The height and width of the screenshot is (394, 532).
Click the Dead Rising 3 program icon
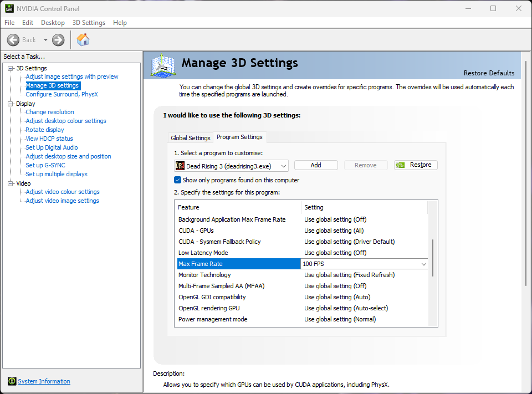click(180, 166)
